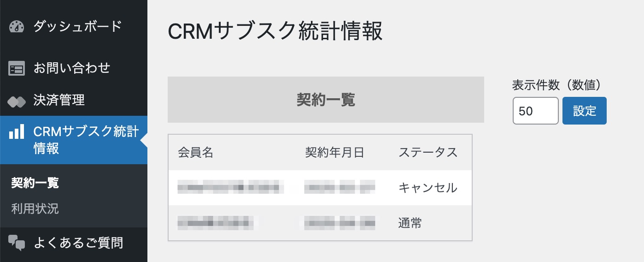Open よくあるご質問 menu item
Screen dimensions: 644x262
point(78,243)
